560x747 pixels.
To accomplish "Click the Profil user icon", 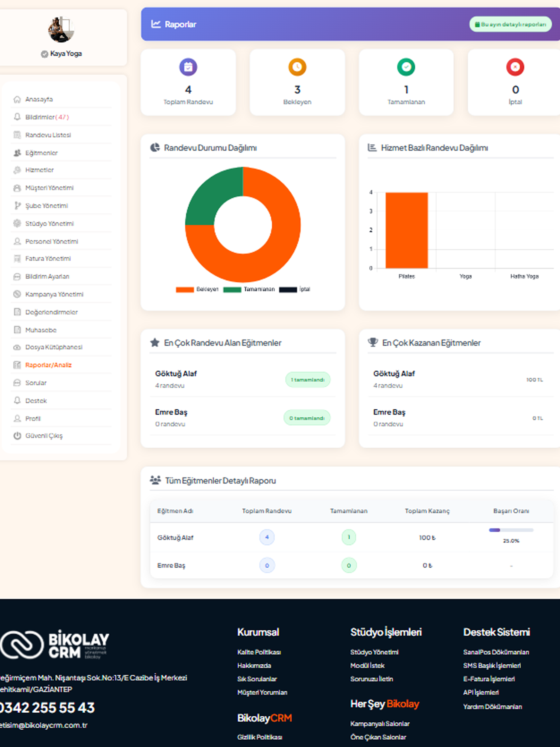I will [17, 418].
